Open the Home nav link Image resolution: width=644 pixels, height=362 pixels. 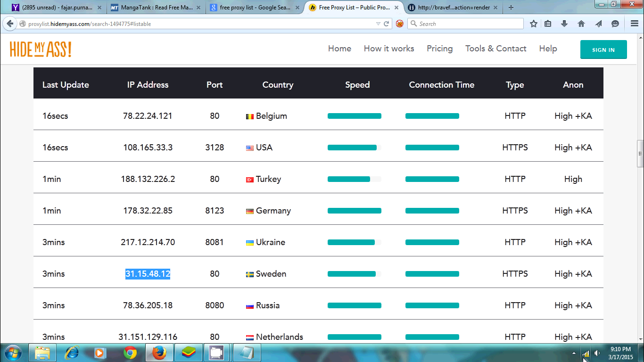point(339,49)
